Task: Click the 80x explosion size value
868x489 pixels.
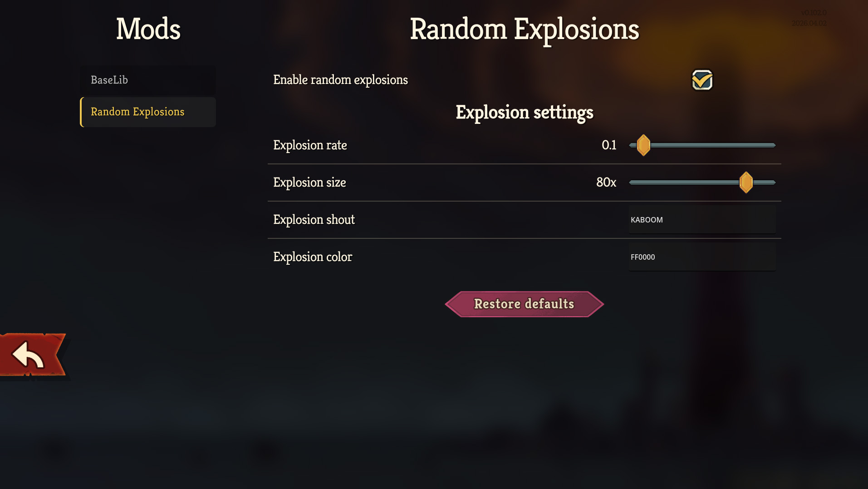Action: coord(606,182)
